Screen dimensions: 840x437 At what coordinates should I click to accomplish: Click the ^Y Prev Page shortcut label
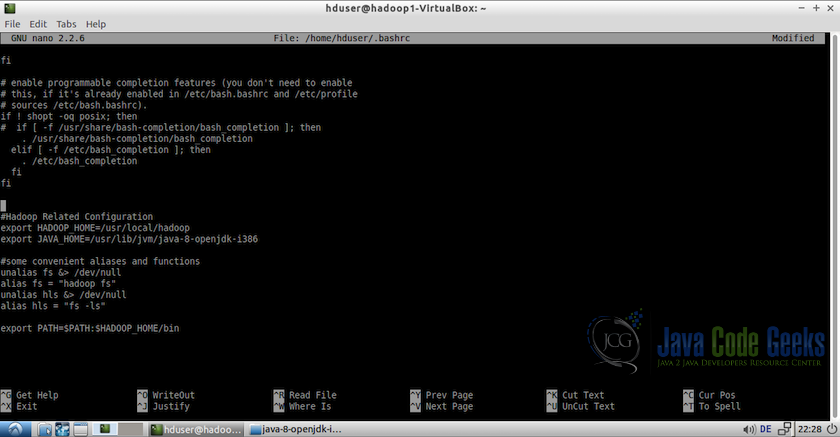pyautogui.click(x=442, y=395)
